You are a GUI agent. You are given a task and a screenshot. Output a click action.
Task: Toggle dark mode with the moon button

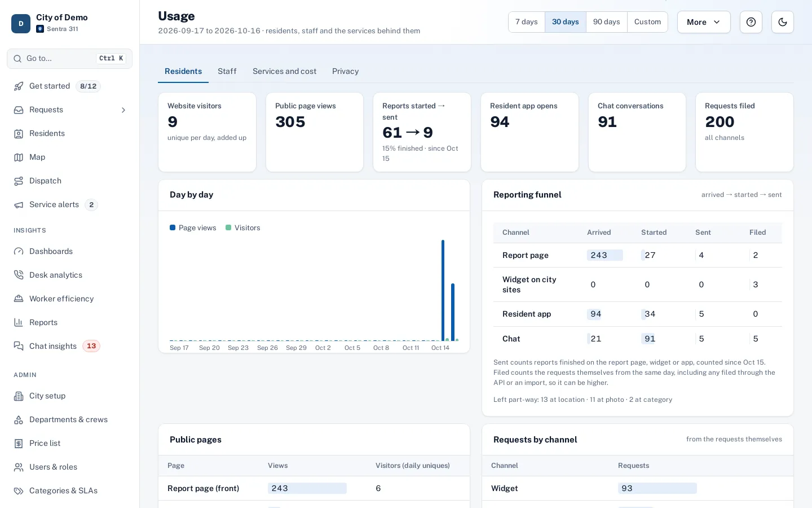click(783, 22)
